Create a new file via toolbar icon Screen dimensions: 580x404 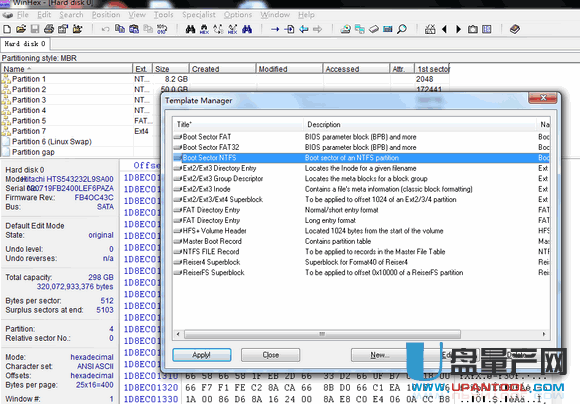pyautogui.click(x=7, y=29)
